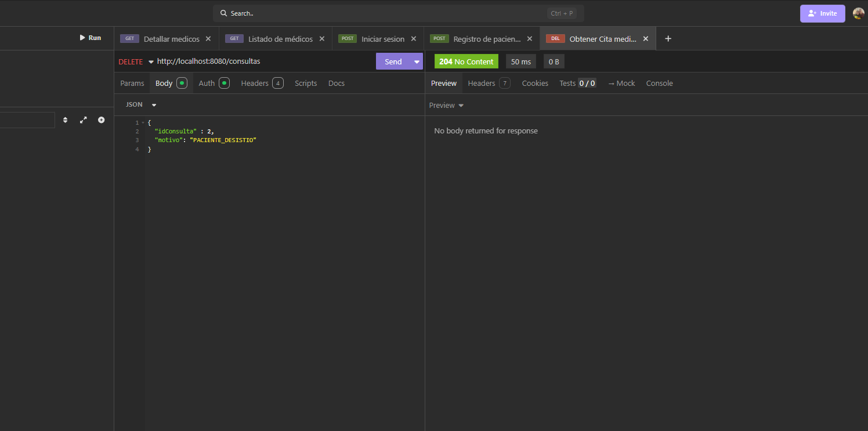Collapse the JSON object at line 1

[143, 122]
